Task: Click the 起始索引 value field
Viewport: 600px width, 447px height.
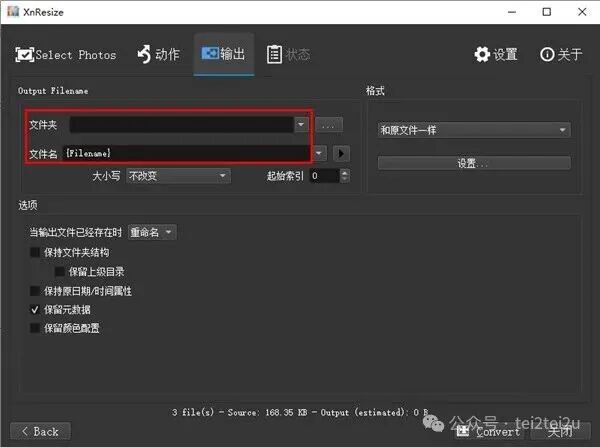Action: click(325, 176)
